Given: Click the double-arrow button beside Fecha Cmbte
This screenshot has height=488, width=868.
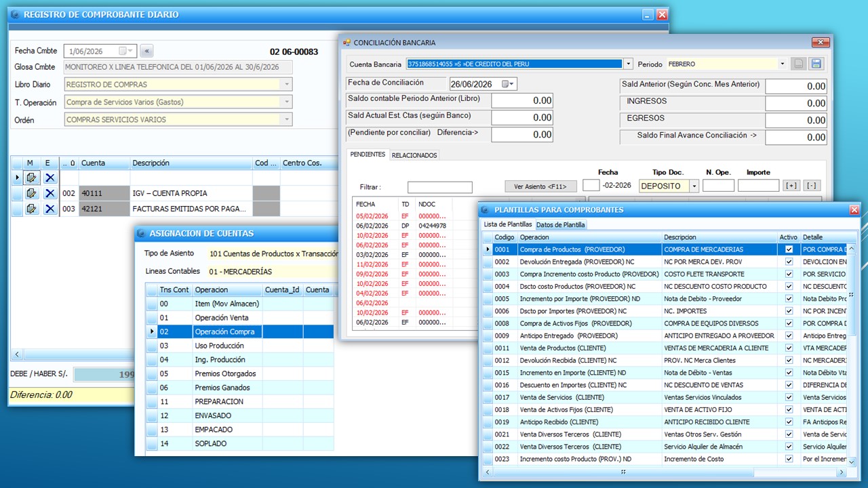Looking at the screenshot, I should tap(146, 51).
